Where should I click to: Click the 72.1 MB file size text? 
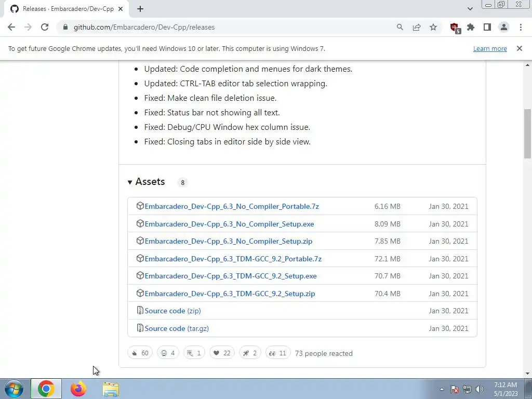[x=388, y=259]
